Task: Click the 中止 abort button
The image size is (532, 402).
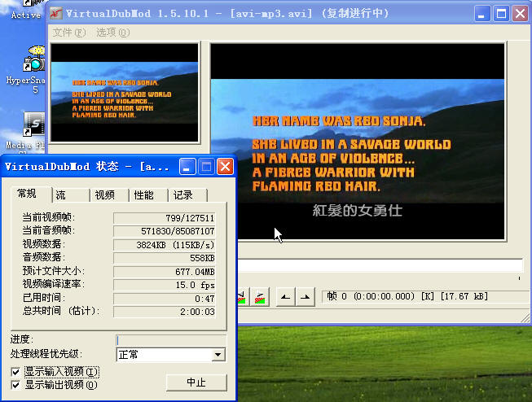Action: [x=196, y=382]
